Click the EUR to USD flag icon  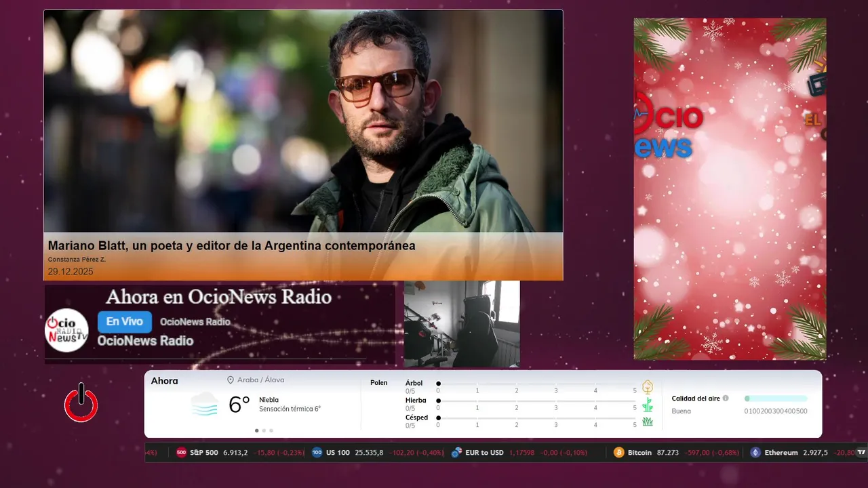tap(456, 453)
